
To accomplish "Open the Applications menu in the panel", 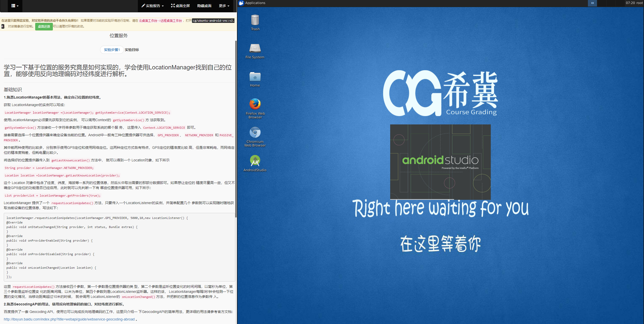I will click(252, 3).
